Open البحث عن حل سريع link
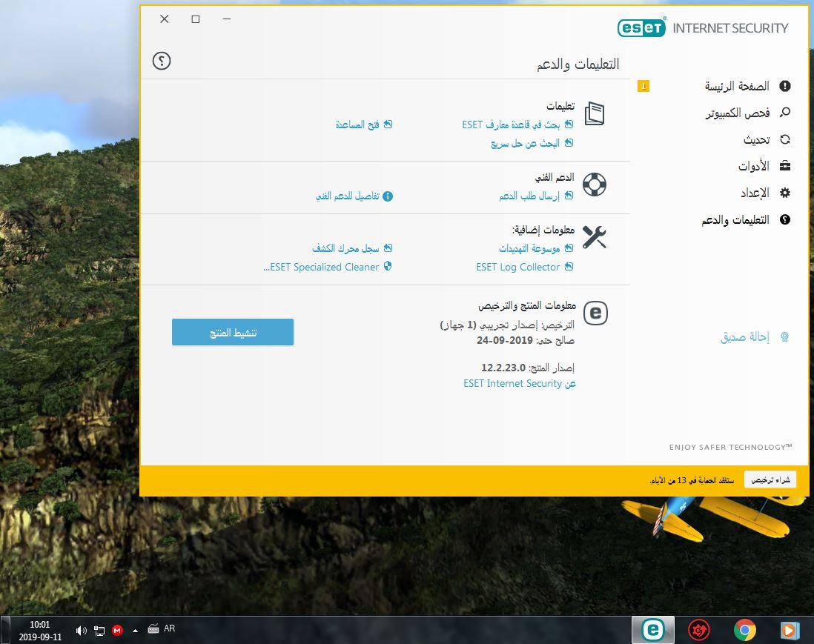 tap(525, 143)
